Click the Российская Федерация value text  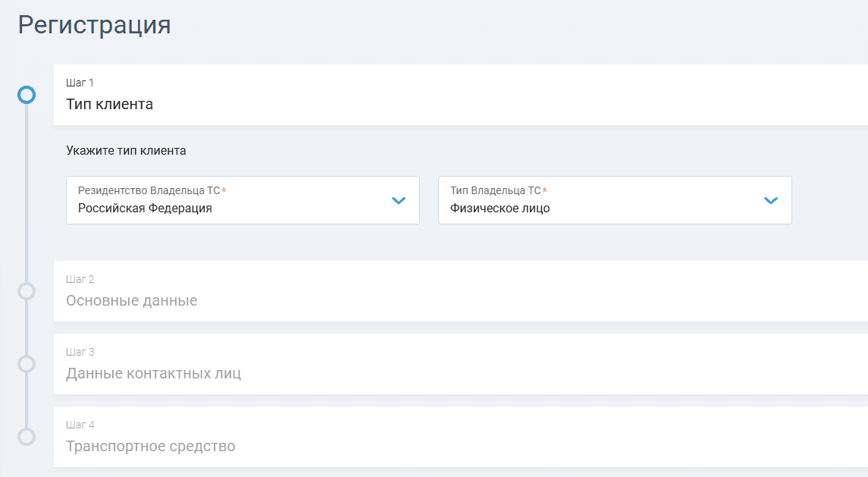[145, 209]
